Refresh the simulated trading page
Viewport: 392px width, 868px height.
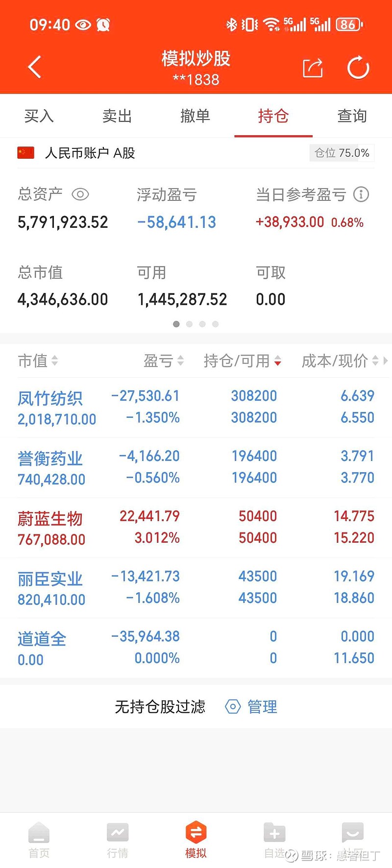(x=358, y=68)
